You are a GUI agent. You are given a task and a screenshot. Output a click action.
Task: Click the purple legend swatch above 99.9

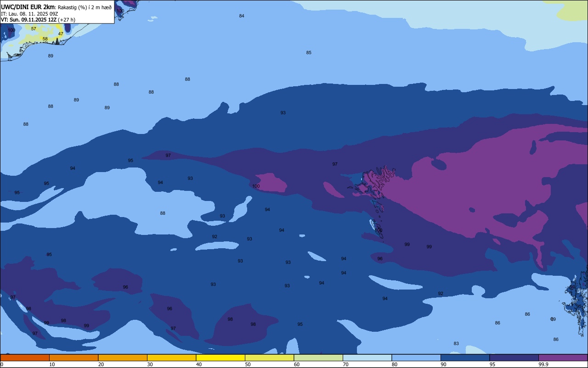pos(563,357)
